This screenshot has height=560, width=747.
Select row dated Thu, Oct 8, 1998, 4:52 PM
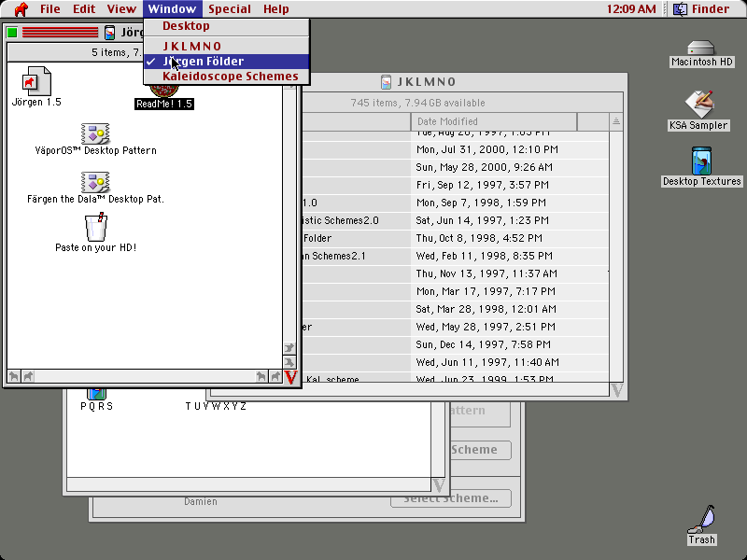(455, 238)
